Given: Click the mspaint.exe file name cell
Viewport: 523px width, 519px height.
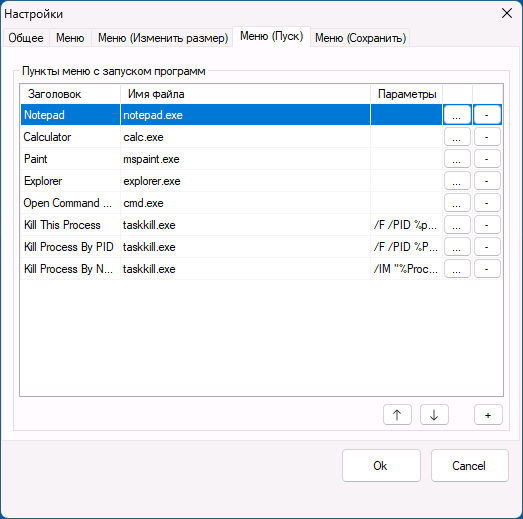Looking at the screenshot, I should [245, 159].
